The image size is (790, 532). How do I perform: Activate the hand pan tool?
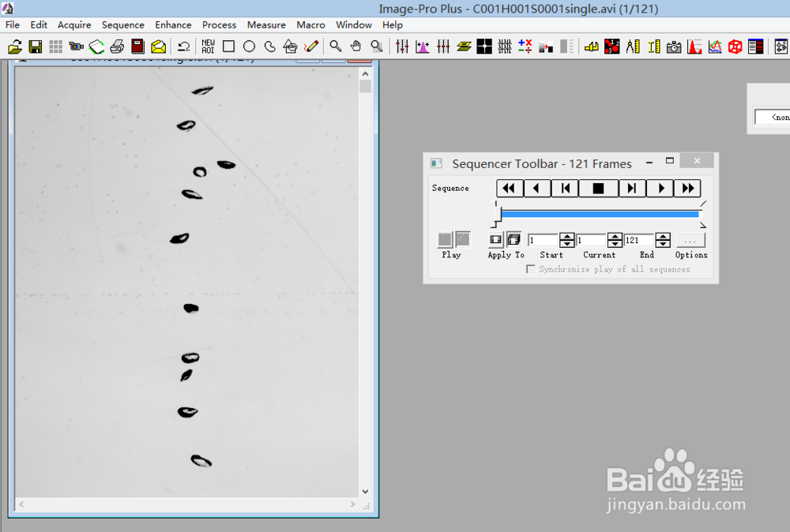pos(355,47)
